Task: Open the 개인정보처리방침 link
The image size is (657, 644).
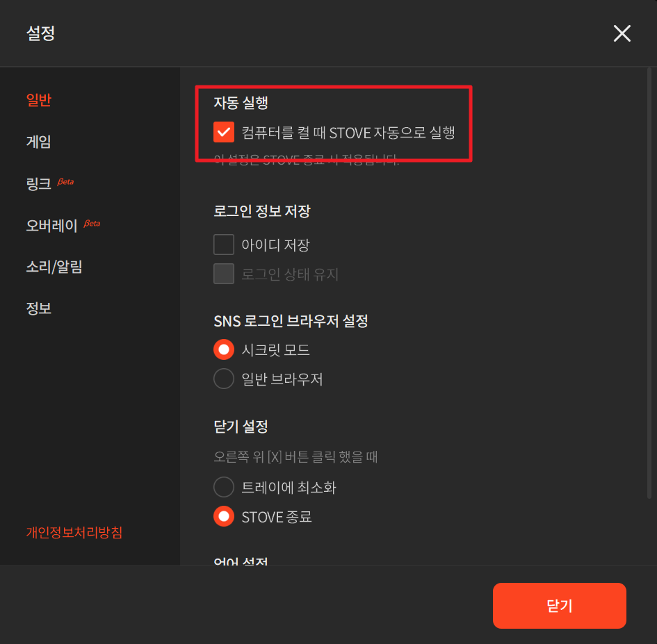Action: pyautogui.click(x=74, y=532)
